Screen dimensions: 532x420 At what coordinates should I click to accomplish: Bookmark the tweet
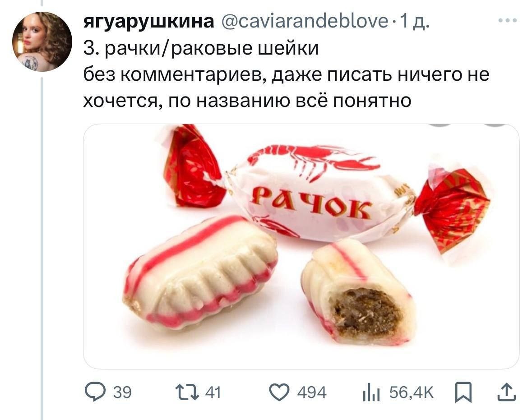(463, 392)
